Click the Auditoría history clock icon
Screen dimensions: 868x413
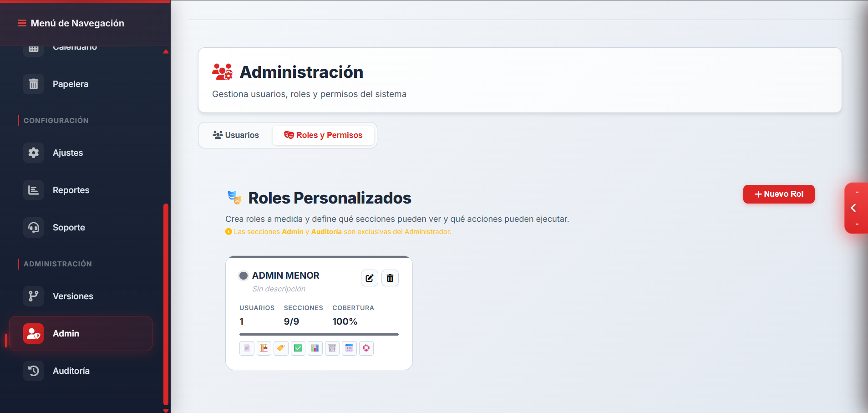point(34,371)
